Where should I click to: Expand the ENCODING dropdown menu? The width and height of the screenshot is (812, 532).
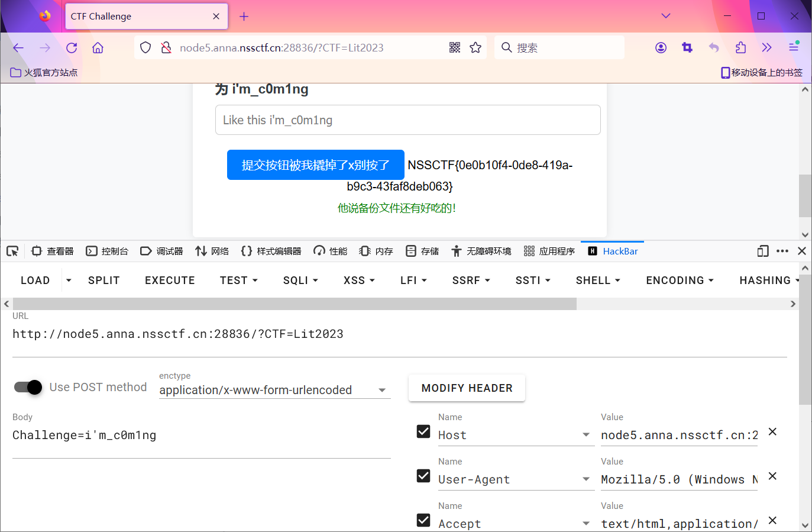pyautogui.click(x=680, y=280)
